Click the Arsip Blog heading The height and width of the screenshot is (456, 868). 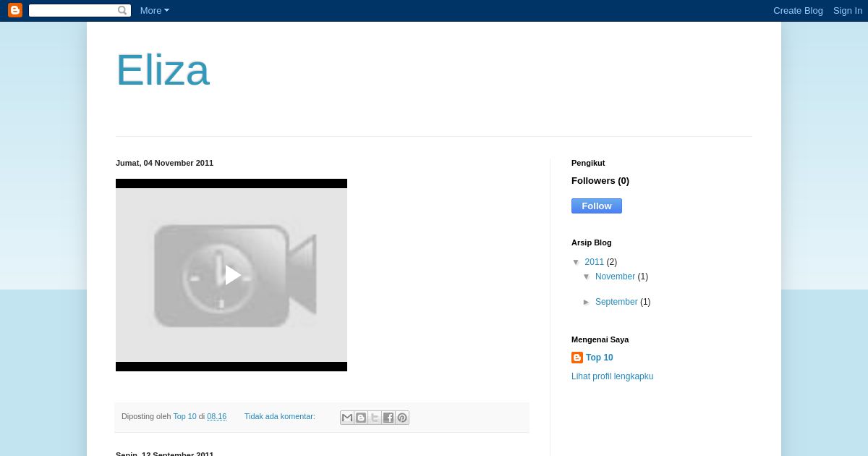(591, 242)
